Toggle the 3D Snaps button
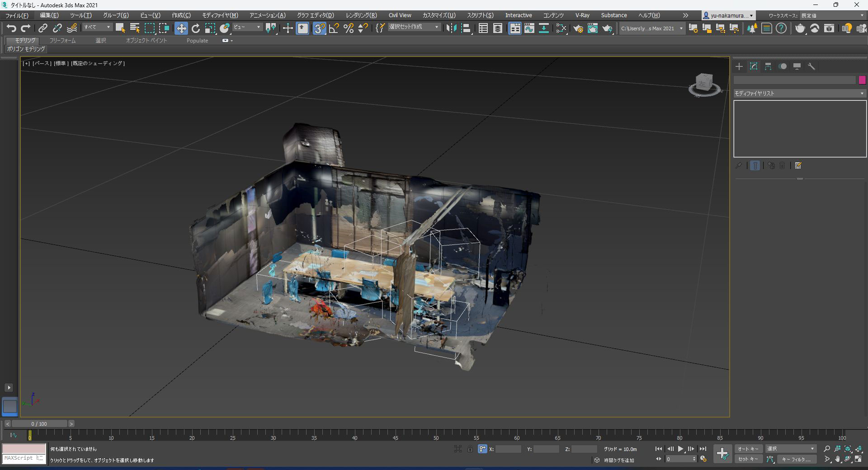868x470 pixels. 319,28
